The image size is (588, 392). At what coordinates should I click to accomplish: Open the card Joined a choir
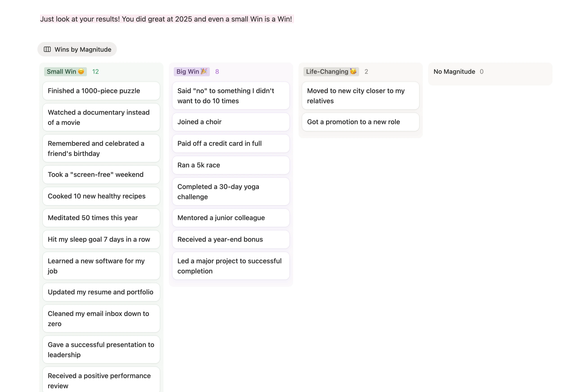point(230,122)
